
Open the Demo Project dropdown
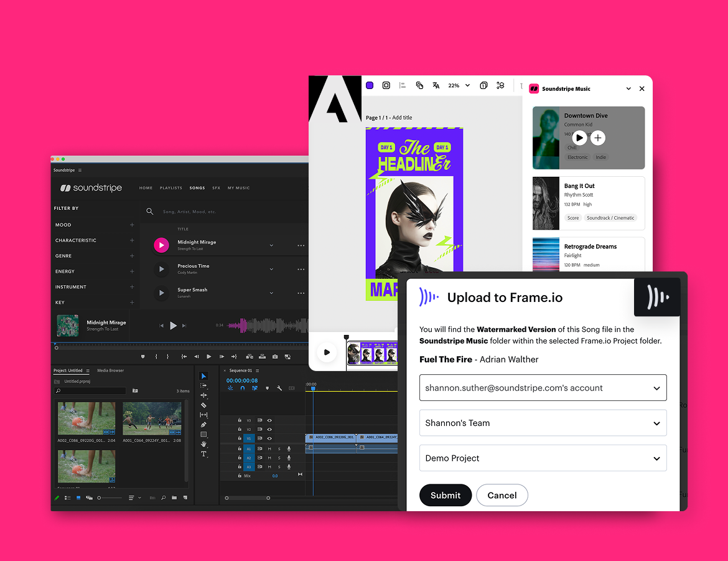click(x=543, y=458)
